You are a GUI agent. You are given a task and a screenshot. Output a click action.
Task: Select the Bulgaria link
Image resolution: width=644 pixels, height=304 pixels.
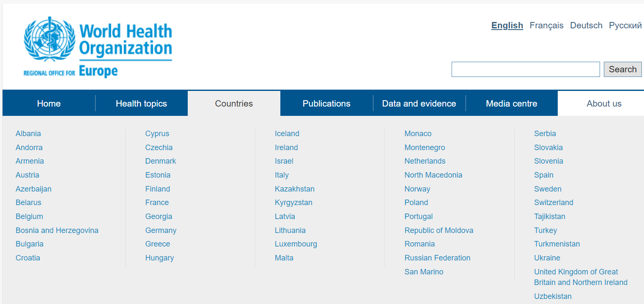(30, 244)
